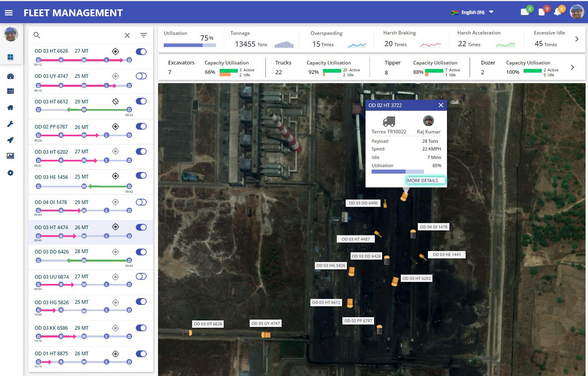Viewport: 588px width, 376px height.
Task: Click the GPS target icon on OD 02 PP 6787
Action: point(115,126)
